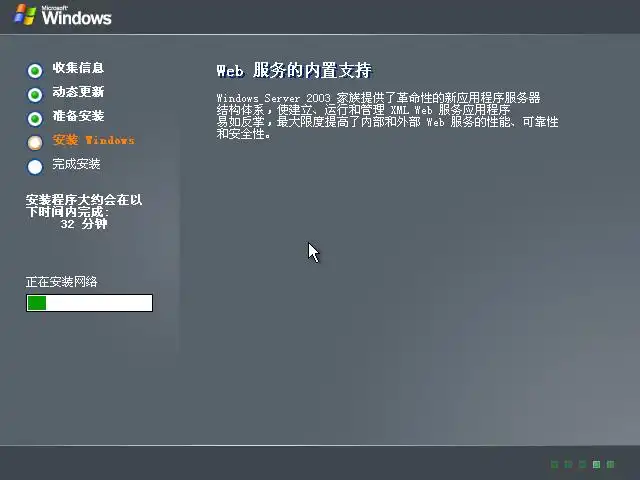Click the active 安装 Windows step bullet

[x=35, y=143]
